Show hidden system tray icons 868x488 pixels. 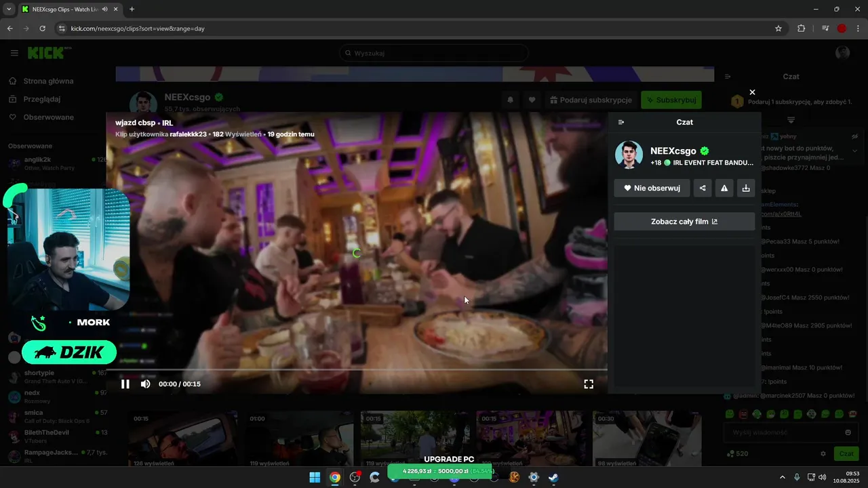(x=782, y=477)
